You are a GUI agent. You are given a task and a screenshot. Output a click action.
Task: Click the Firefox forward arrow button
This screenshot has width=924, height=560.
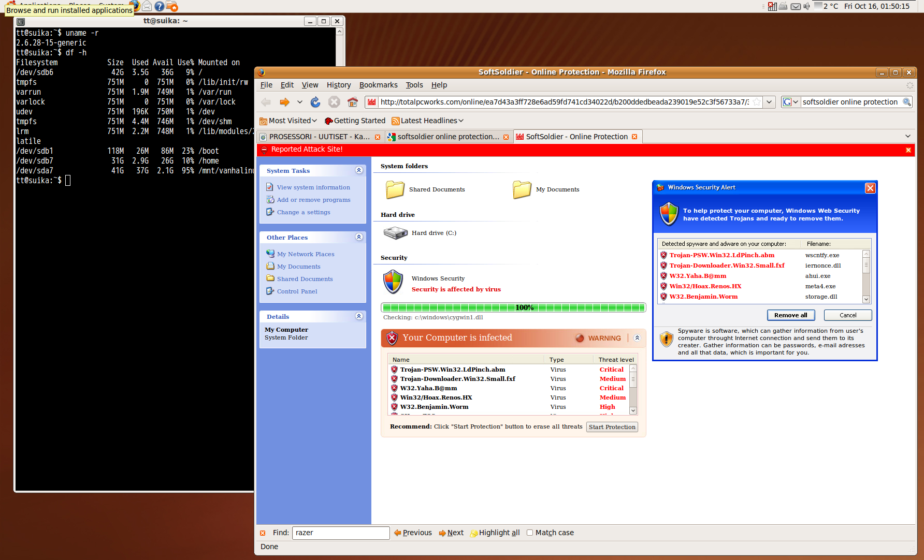(284, 102)
